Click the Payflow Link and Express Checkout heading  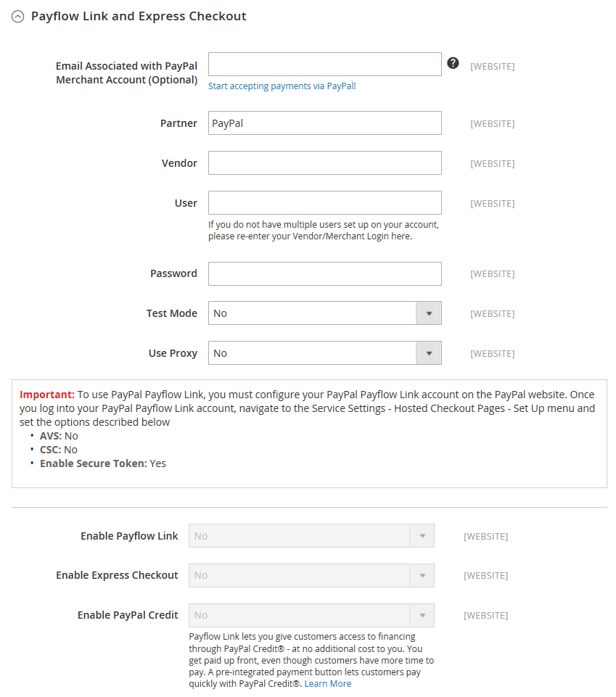click(x=139, y=17)
